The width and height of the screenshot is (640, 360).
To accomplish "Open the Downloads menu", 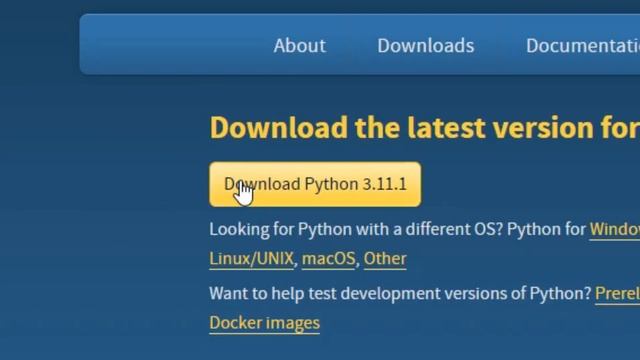I will (426, 45).
